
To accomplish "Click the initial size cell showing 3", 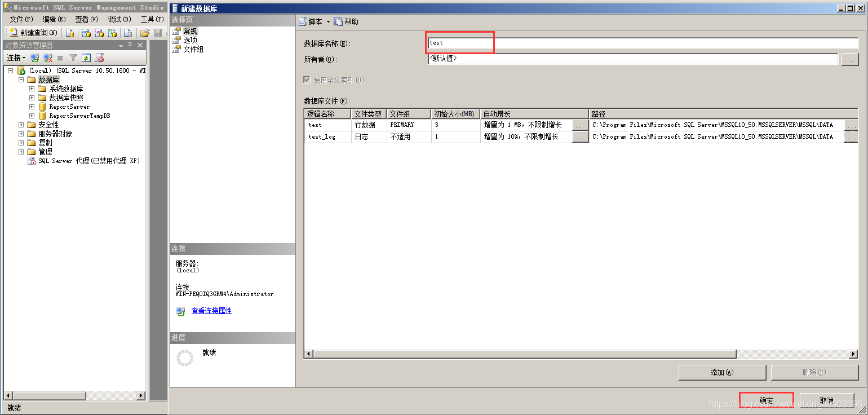I will (455, 125).
